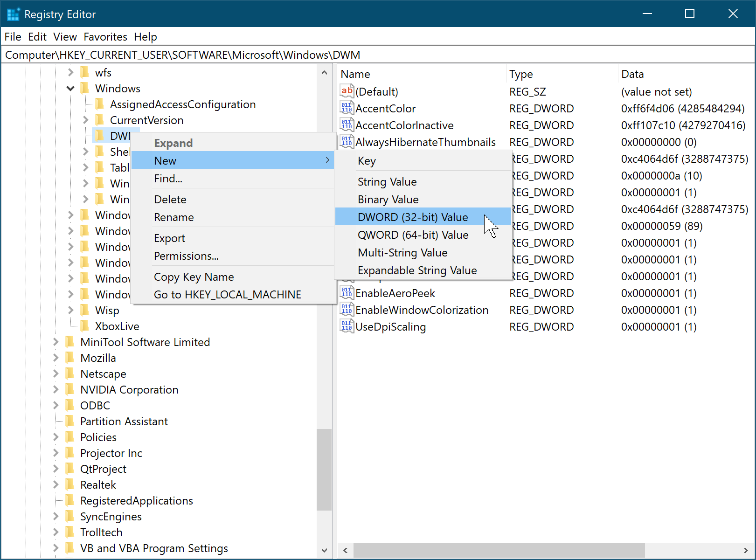Choose DWORD (32-bit) Value from submenu
The image size is (756, 560).
[423, 217]
